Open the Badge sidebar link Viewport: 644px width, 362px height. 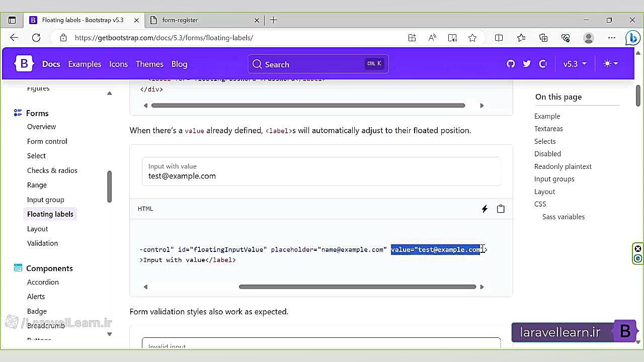37,311
